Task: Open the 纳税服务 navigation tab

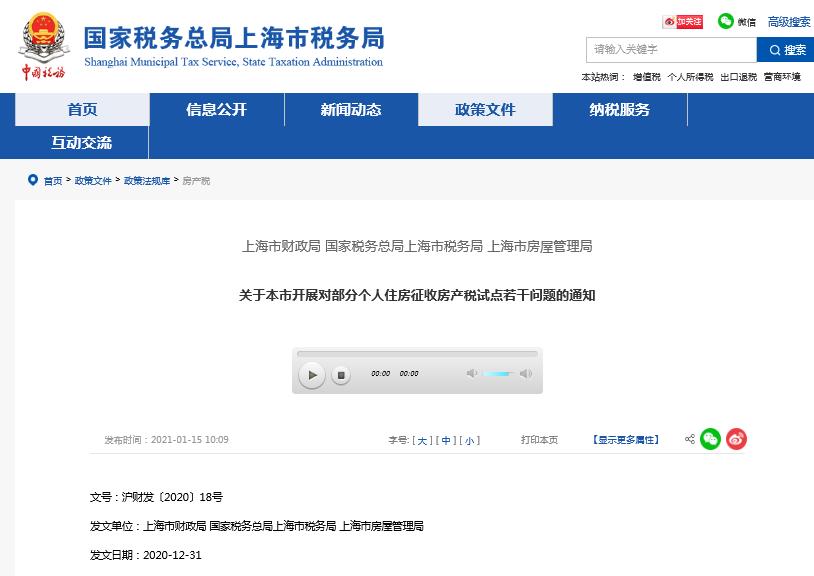Action: pos(620,109)
